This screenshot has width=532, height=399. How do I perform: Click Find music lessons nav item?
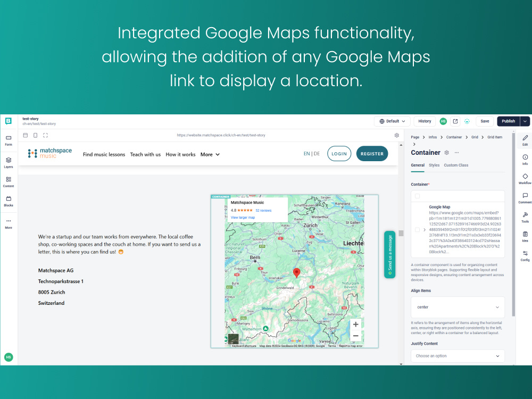click(104, 154)
